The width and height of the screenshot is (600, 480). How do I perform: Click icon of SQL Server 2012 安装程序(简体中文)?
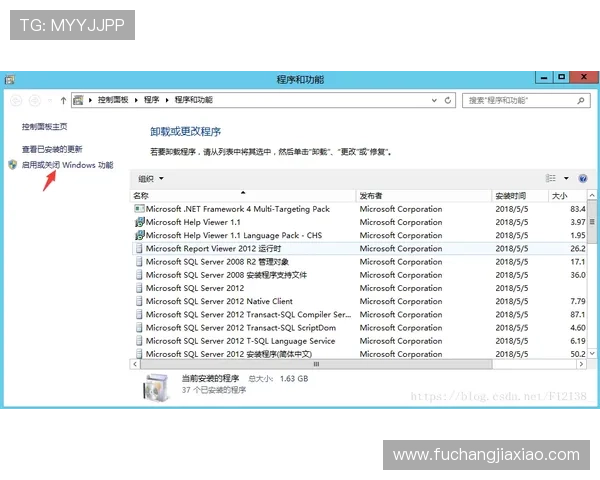point(139,353)
